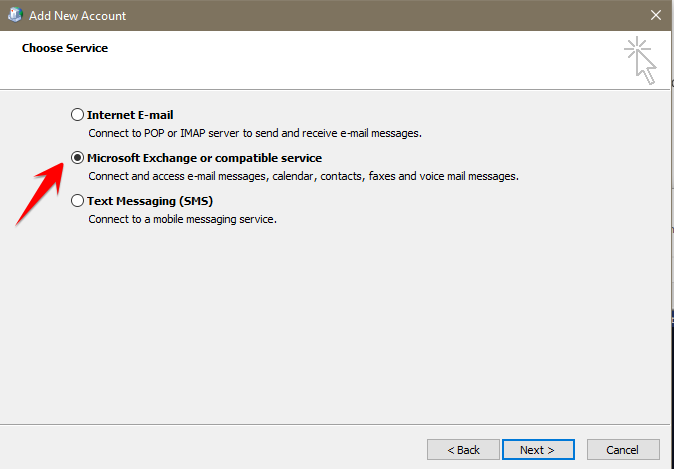Proceed with the Next > button
Viewport: 674px width, 469px height.
(538, 449)
